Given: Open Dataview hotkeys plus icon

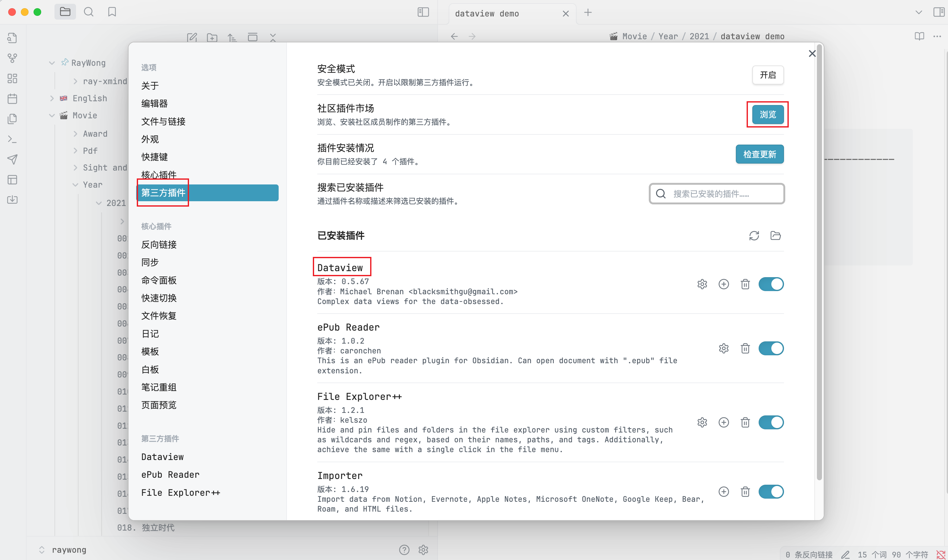Looking at the screenshot, I should pos(724,284).
